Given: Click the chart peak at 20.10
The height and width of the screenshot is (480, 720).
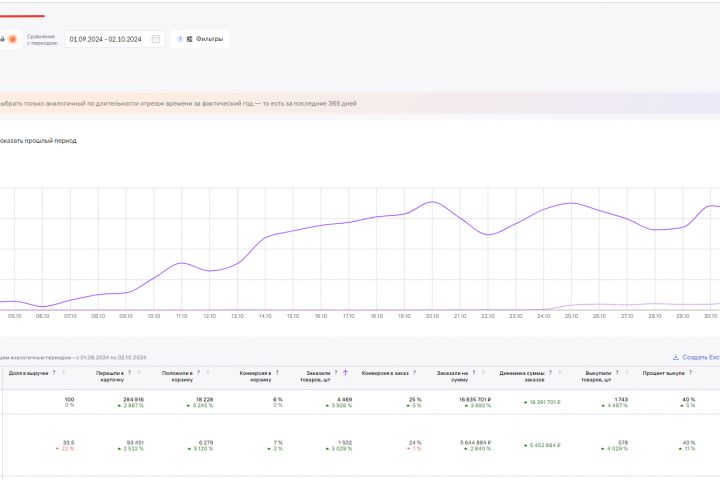Looking at the screenshot, I should point(432,202).
